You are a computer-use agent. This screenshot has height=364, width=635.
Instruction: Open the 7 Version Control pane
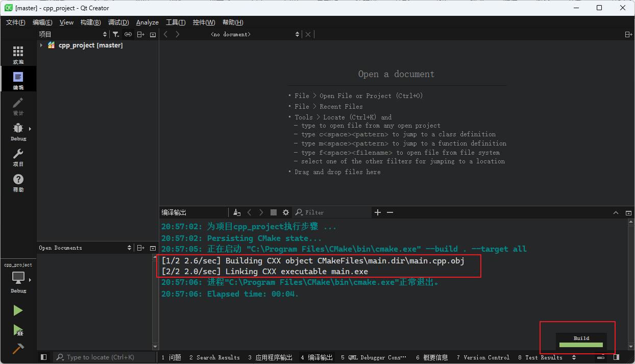[482, 357]
